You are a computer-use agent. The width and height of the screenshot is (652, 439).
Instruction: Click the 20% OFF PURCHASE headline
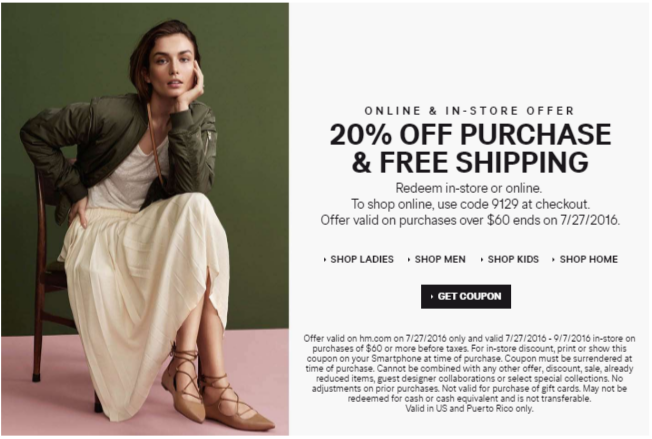point(470,134)
